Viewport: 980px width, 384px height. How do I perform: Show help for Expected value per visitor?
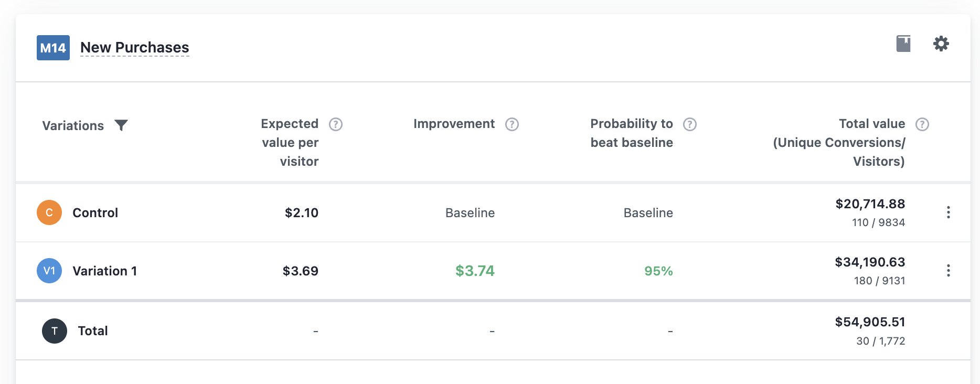tap(336, 124)
